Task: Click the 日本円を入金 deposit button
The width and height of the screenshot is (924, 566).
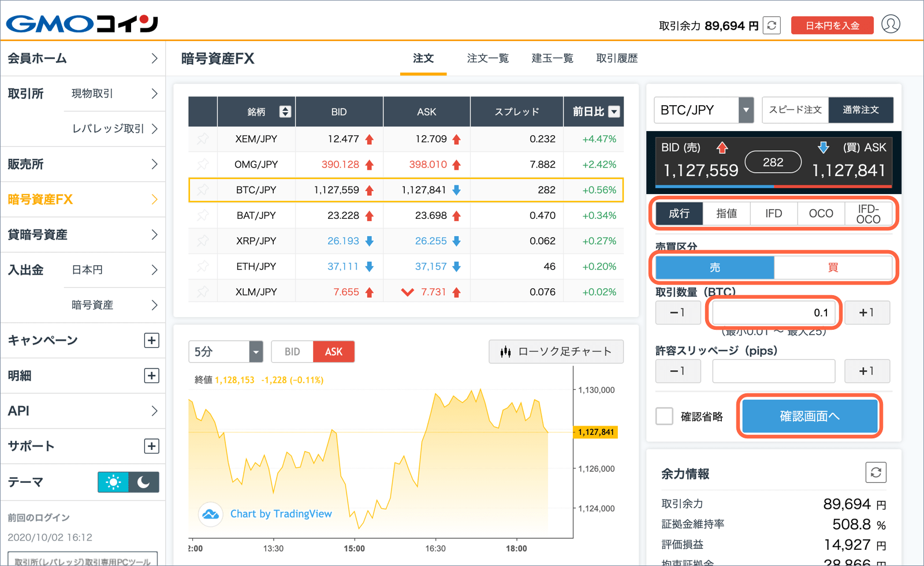Action: (832, 25)
